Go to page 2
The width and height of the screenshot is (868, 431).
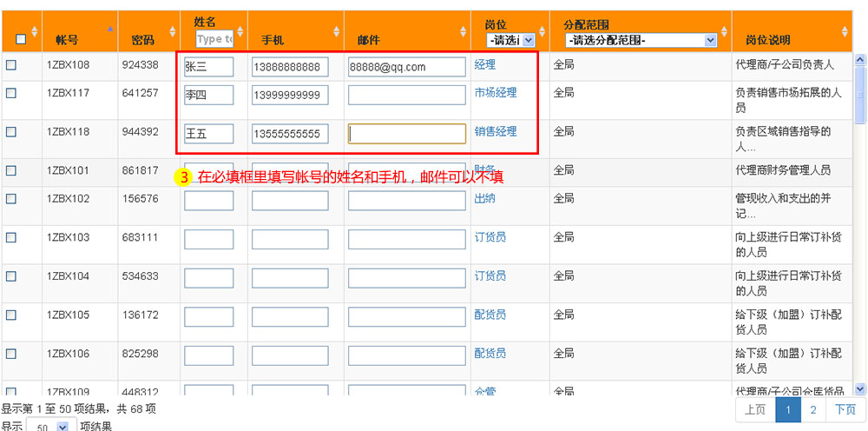tap(813, 410)
